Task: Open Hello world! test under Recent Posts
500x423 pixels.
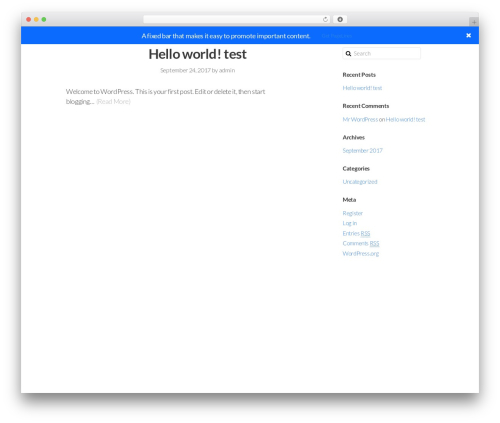Action: point(362,88)
